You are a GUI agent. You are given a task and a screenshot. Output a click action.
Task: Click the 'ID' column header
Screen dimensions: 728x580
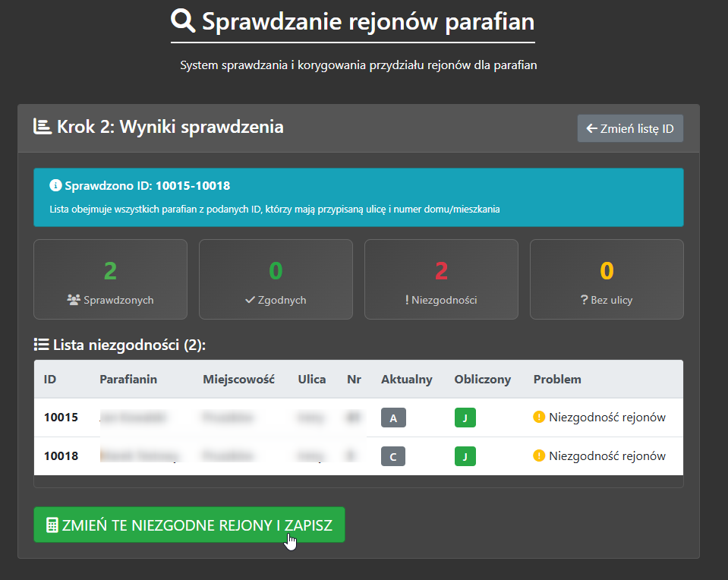pyautogui.click(x=49, y=379)
